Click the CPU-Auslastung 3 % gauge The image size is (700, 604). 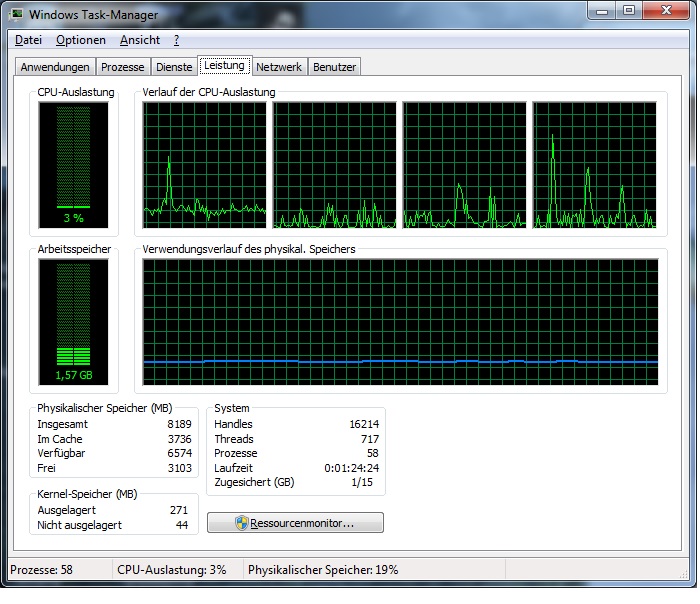coord(73,165)
